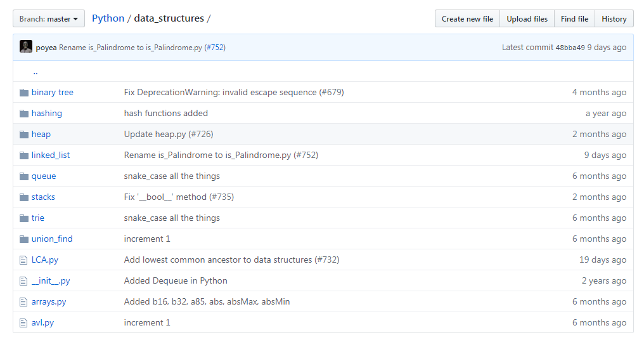
Task: Open latest commit hash 48bba49
Action: [x=570, y=48]
